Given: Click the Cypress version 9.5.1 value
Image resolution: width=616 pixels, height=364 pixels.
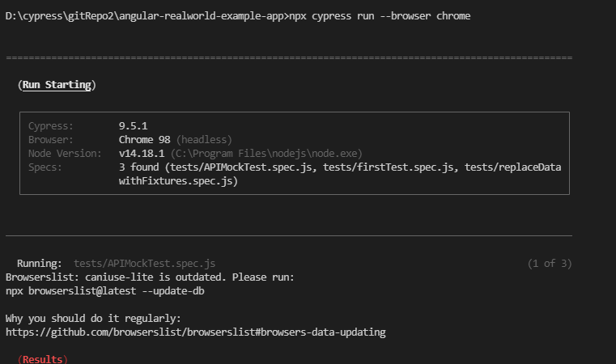Looking at the screenshot, I should click(134, 126).
